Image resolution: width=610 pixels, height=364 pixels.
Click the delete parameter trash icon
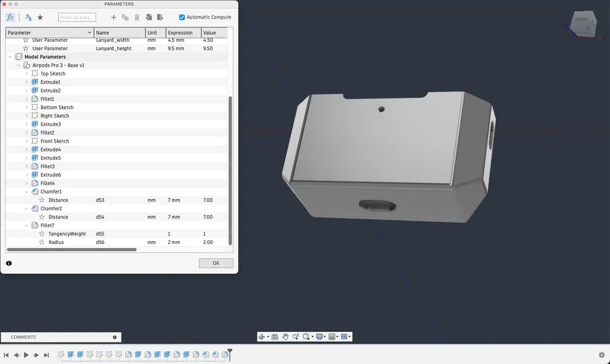point(137,17)
